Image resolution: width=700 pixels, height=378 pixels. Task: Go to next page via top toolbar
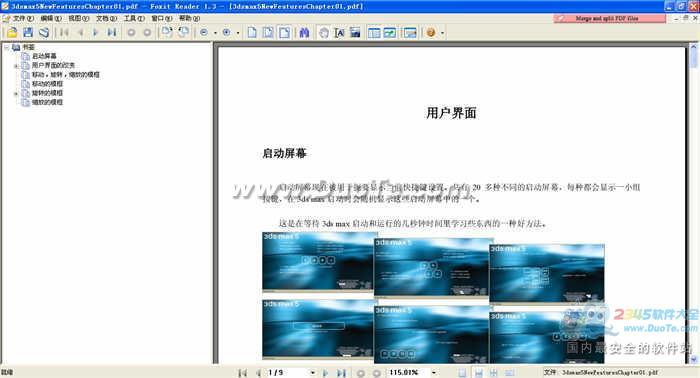[96, 32]
